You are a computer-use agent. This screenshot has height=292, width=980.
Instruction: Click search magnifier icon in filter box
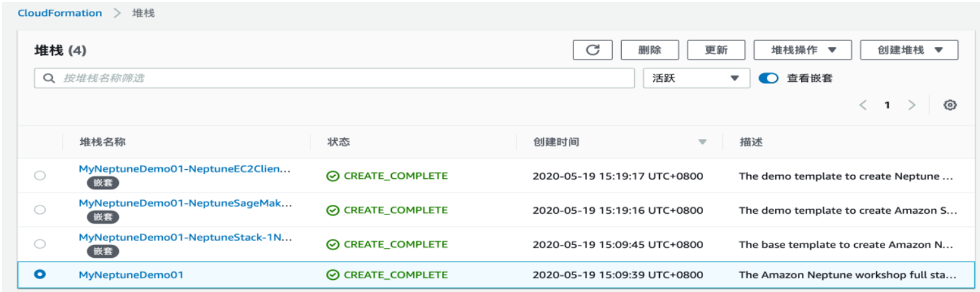click(x=49, y=78)
